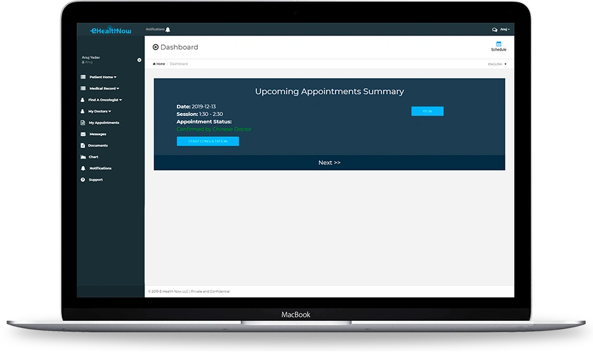Click the footer E-Health Now LLC text
The height and width of the screenshot is (364, 593).
pyautogui.click(x=189, y=292)
